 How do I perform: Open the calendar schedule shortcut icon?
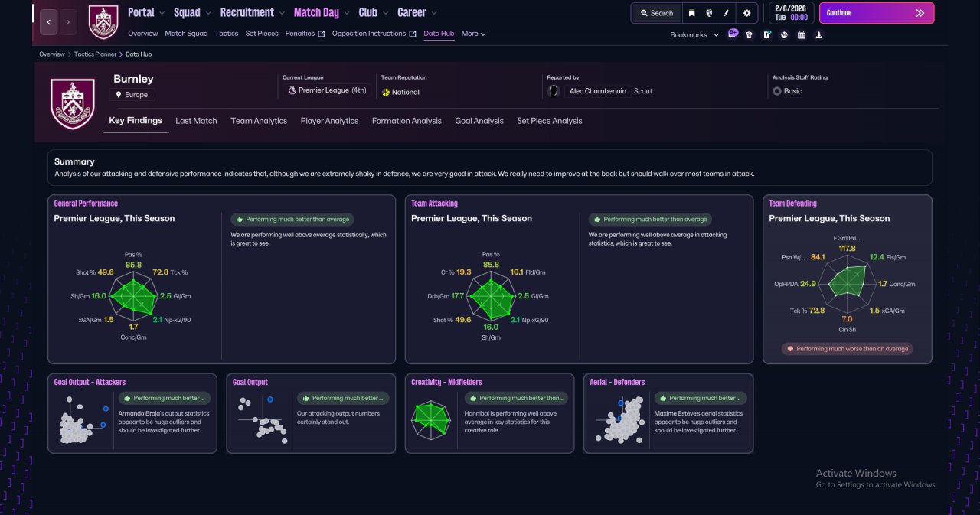(x=802, y=34)
